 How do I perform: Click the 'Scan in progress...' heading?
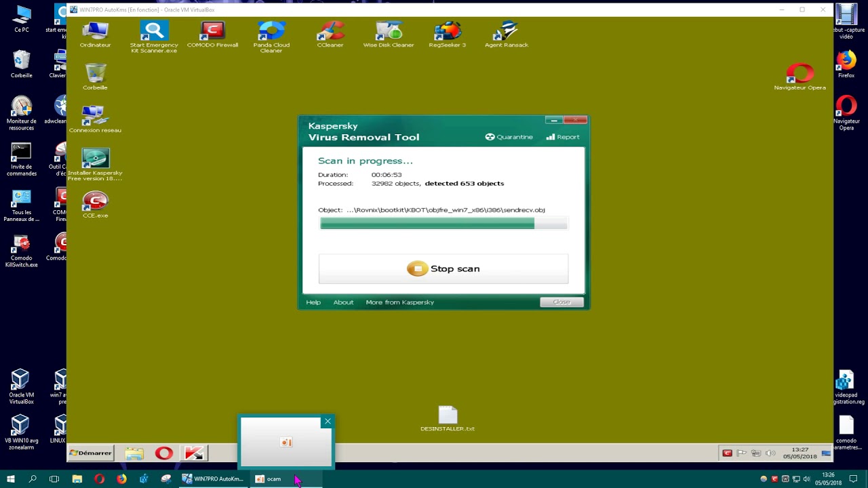[366, 161]
